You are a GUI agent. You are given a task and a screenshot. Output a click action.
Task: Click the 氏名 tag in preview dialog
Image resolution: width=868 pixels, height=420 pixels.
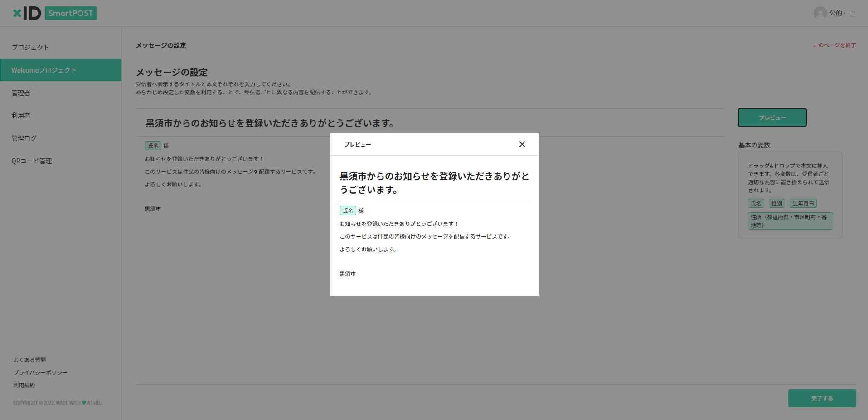tap(348, 210)
